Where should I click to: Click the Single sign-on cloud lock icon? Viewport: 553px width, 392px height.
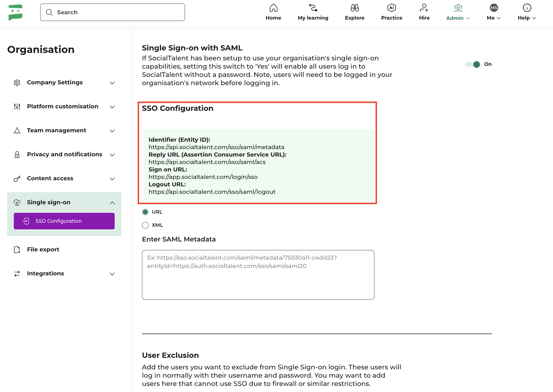17,203
